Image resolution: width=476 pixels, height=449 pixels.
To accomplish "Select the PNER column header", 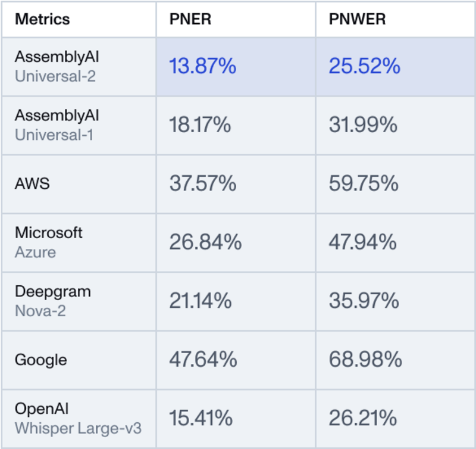I will coord(190,19).
